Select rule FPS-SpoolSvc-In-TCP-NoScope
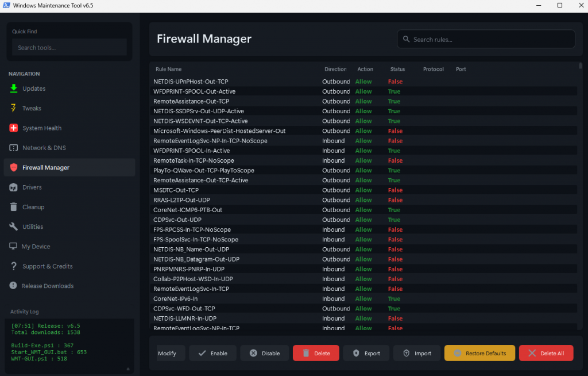The width and height of the screenshot is (588, 376). pos(363,239)
